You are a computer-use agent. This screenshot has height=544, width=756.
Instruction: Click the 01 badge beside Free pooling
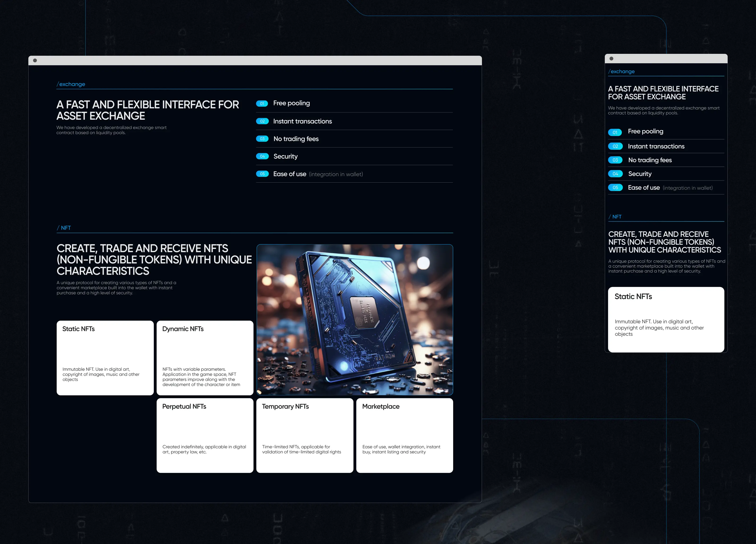pos(262,104)
